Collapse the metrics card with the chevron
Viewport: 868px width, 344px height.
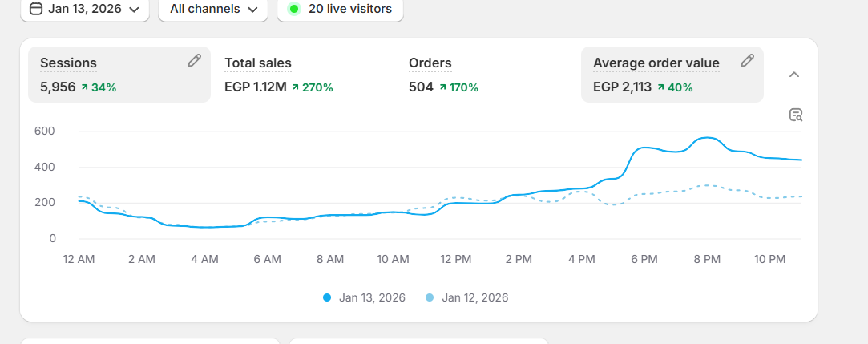click(793, 75)
